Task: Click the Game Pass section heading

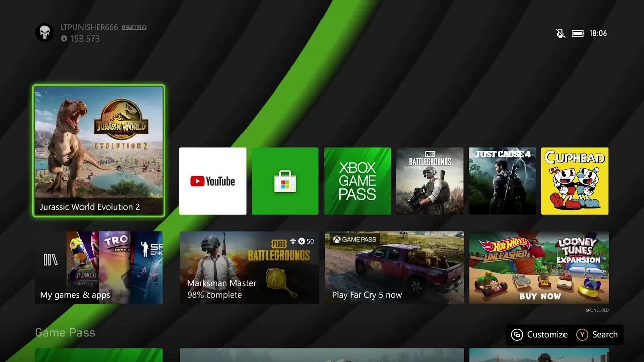Action: point(65,333)
